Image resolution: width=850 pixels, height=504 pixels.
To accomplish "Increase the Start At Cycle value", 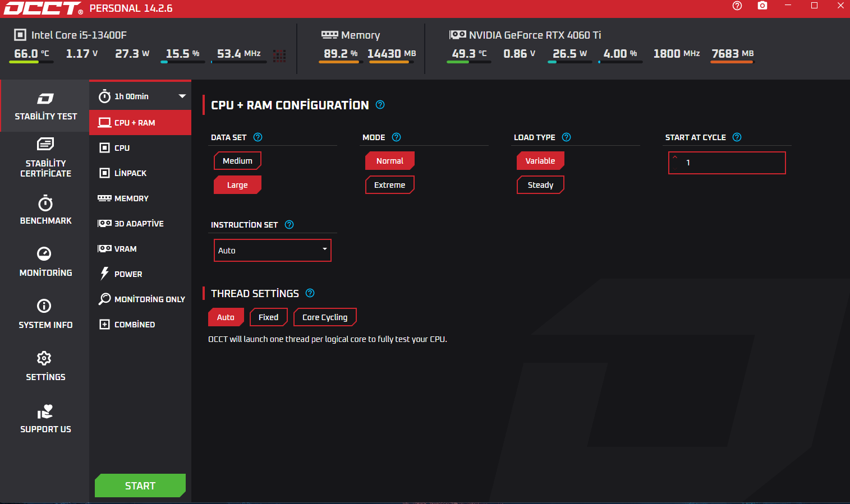I will pos(675,158).
